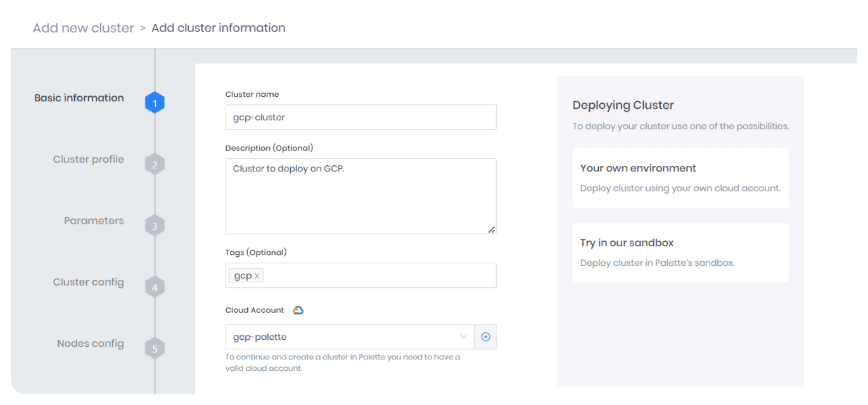
Task: Click the step 4 hexagon for Cluster config
Action: pyautogui.click(x=155, y=287)
